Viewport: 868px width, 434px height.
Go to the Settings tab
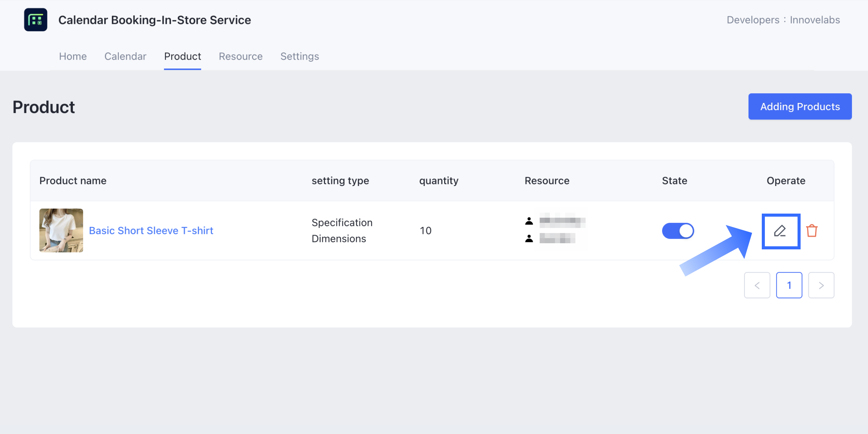[x=300, y=56]
